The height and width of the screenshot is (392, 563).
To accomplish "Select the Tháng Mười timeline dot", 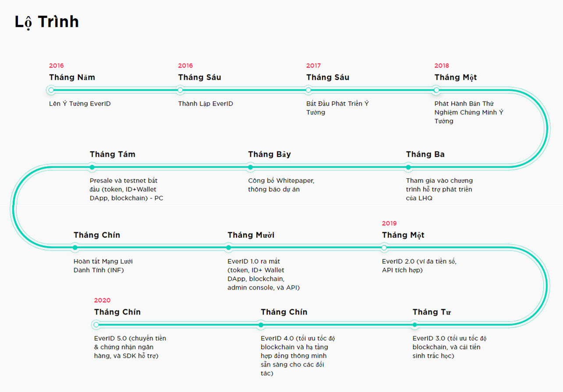I will [x=229, y=248].
